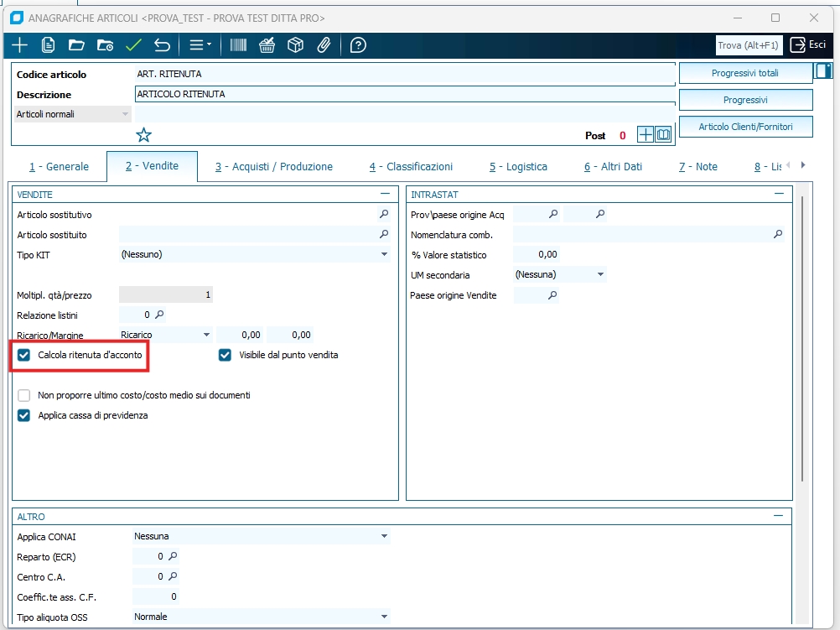840x630 pixels.
Task: Click the shopping basket toolbar icon
Action: (267, 45)
